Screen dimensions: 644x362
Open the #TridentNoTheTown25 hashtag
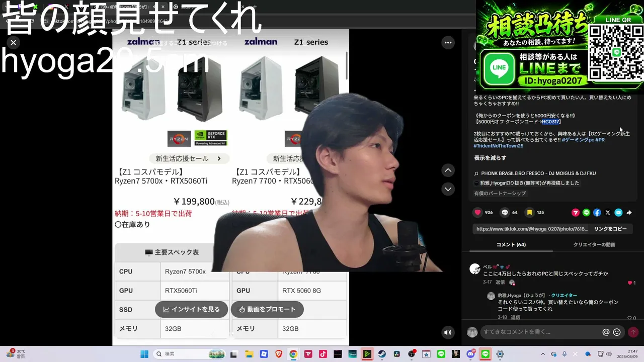tap(498, 146)
